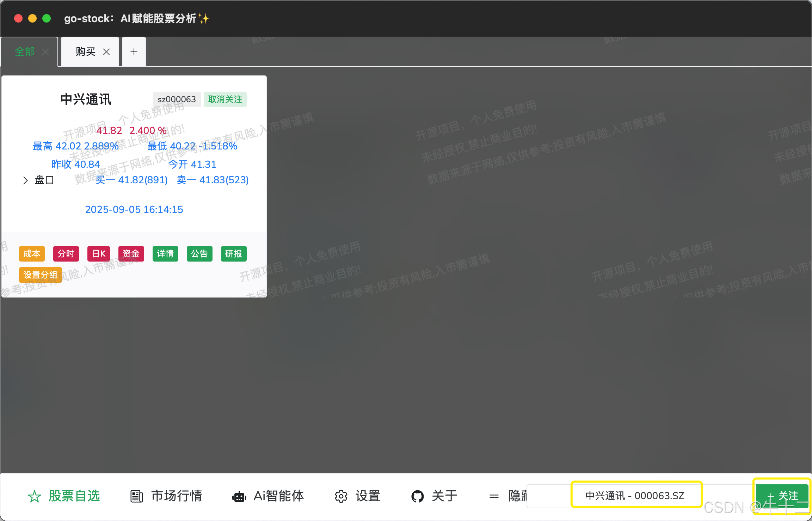The height and width of the screenshot is (521, 812).
Task: Click the star icon beside 股票自选
Action: [35, 496]
